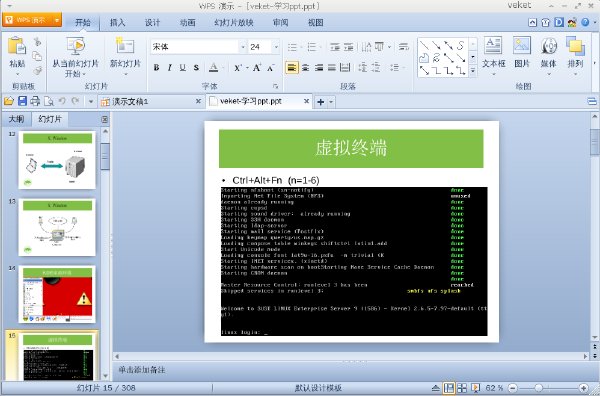The image size is (600, 396).
Task: Switch to 演示文稿1 document tab
Action: tap(151, 101)
